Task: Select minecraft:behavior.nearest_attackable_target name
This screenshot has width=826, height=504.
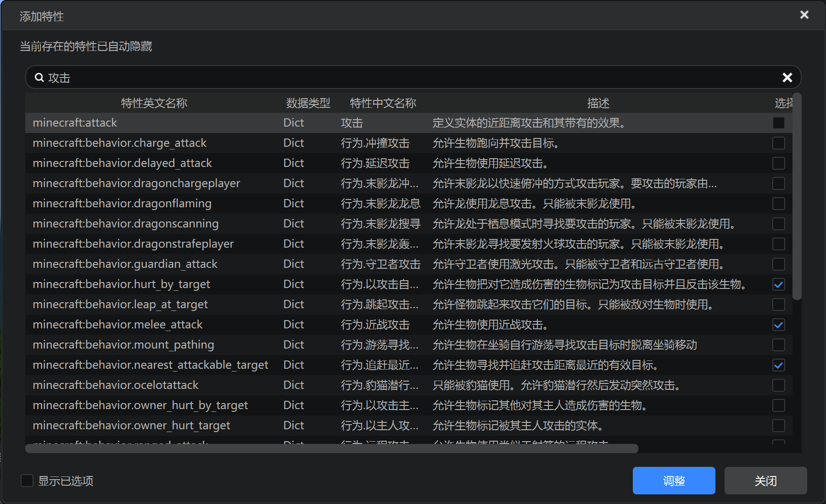Action: coord(151,365)
